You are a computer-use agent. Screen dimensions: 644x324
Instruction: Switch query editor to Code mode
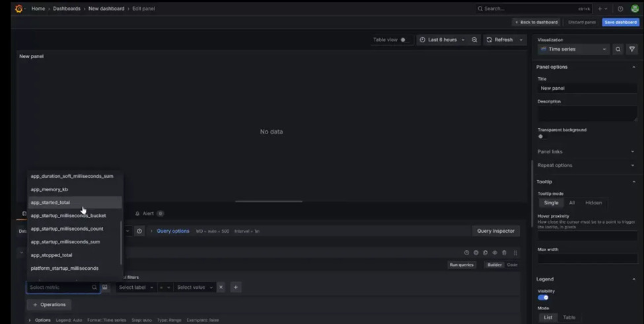(512, 264)
